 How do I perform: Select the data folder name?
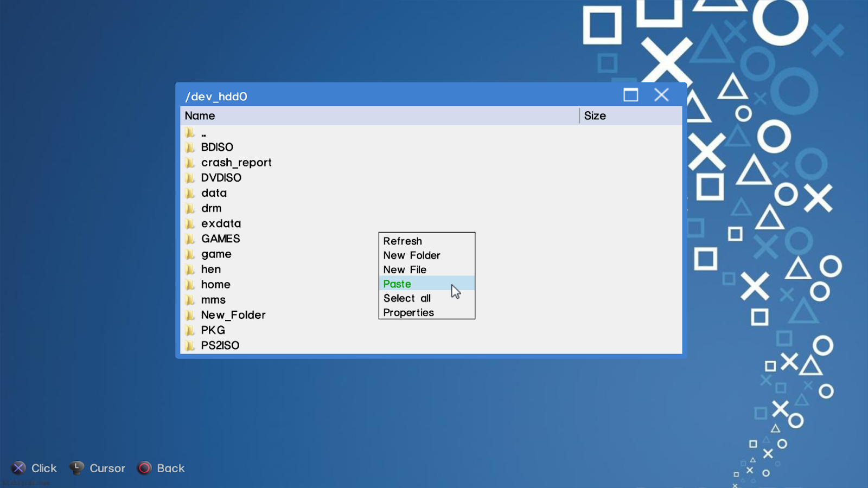(x=214, y=192)
